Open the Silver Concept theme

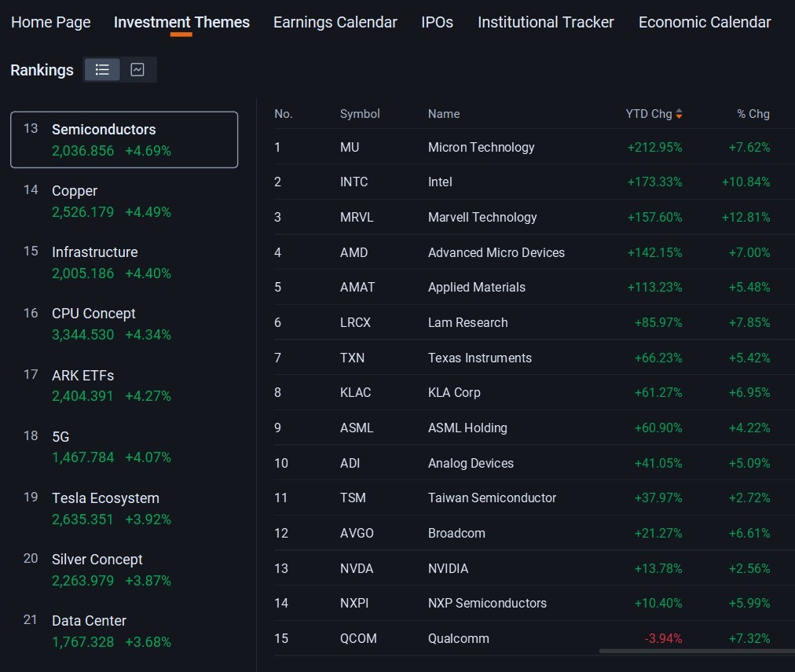(124, 570)
